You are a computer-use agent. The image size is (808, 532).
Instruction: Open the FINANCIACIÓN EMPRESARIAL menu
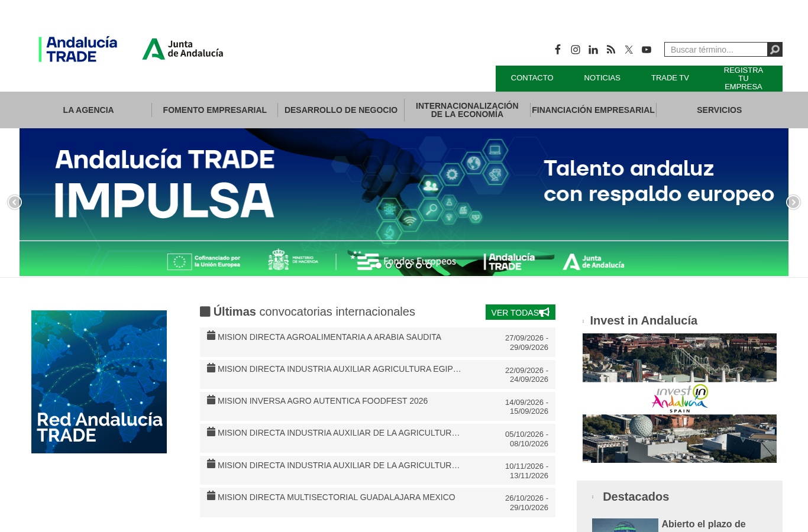pos(593,110)
